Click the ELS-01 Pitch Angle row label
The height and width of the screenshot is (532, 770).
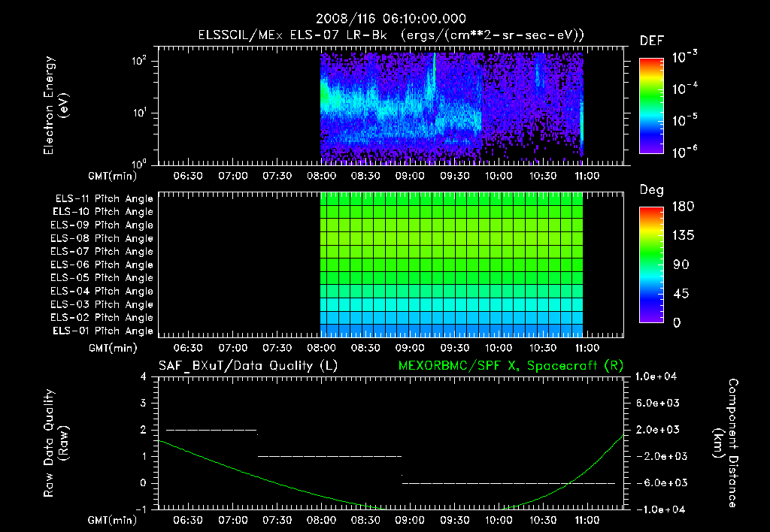click(103, 331)
